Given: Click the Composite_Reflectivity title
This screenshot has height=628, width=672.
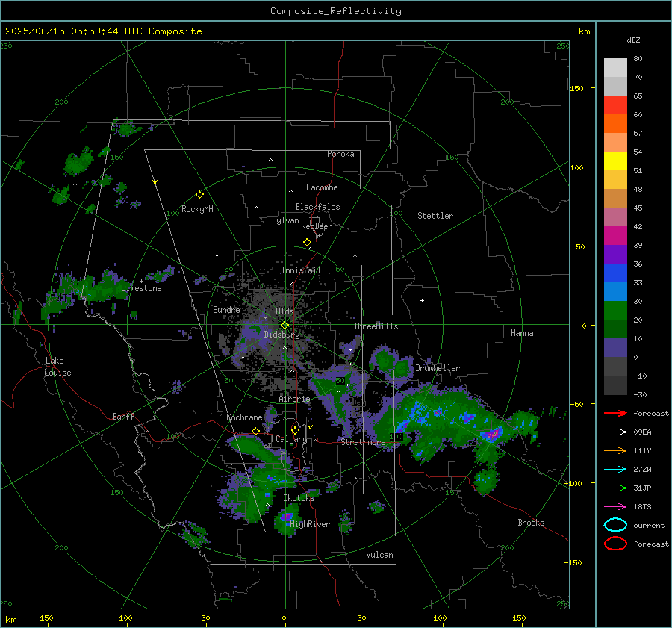Looking at the screenshot, I should [335, 11].
